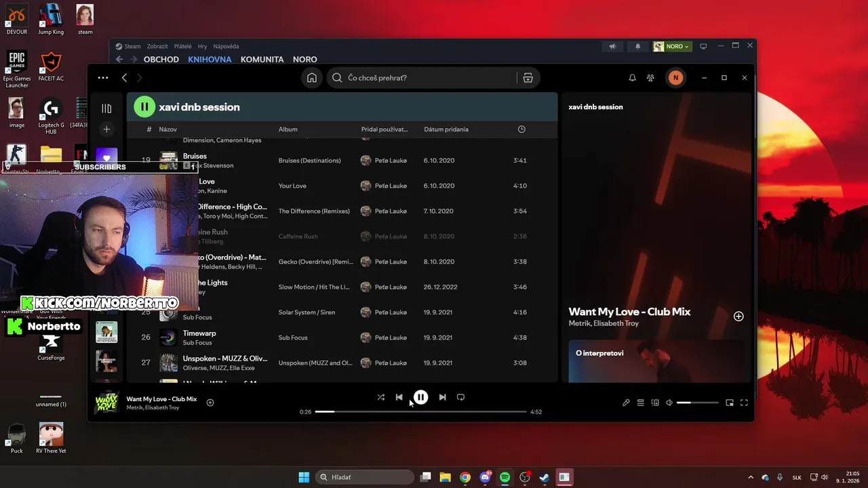This screenshot has height=488, width=868.
Task: Pause playback with the bottom pause button
Action: pyautogui.click(x=420, y=397)
